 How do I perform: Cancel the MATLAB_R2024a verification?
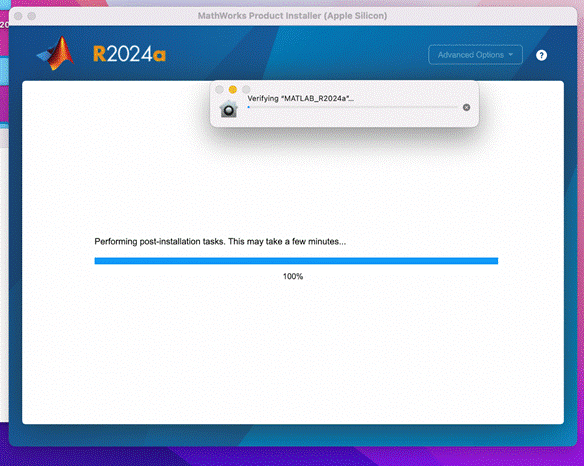coord(466,107)
